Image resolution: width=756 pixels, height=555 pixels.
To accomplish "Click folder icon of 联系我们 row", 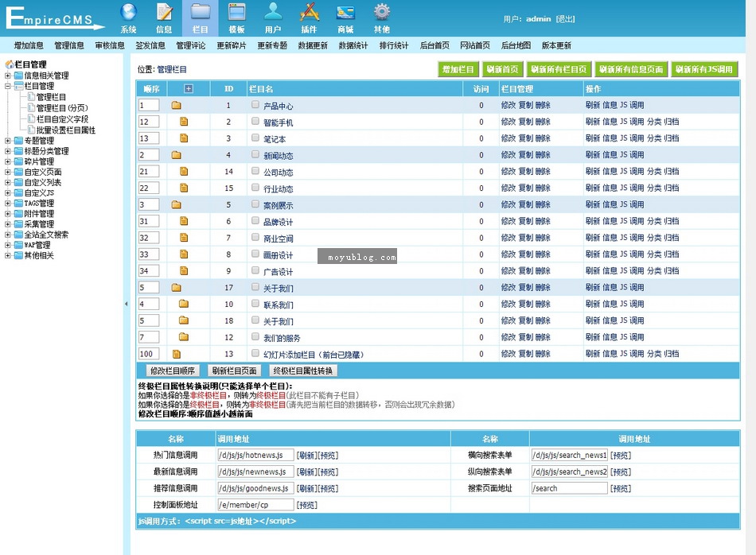I will (x=184, y=304).
